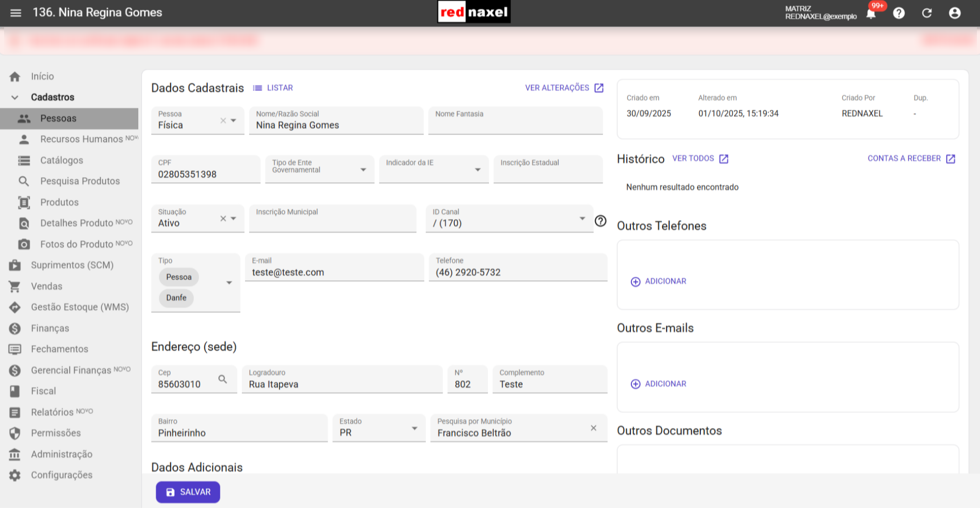This screenshot has width=980, height=508.
Task: Open the ID Canal dropdown
Action: pos(582,219)
